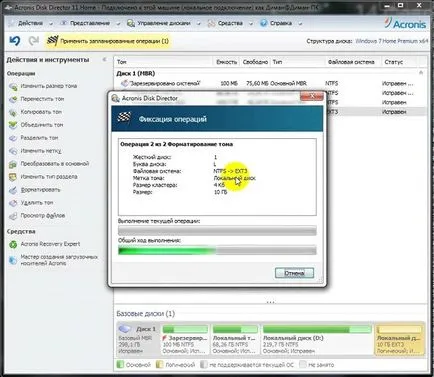Click the Windows 7 Home Premium x64 disk layout link

(x=391, y=41)
